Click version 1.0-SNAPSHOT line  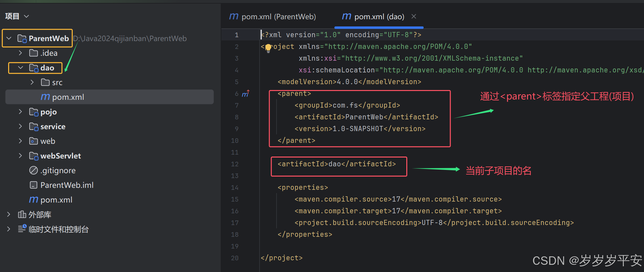coord(360,129)
